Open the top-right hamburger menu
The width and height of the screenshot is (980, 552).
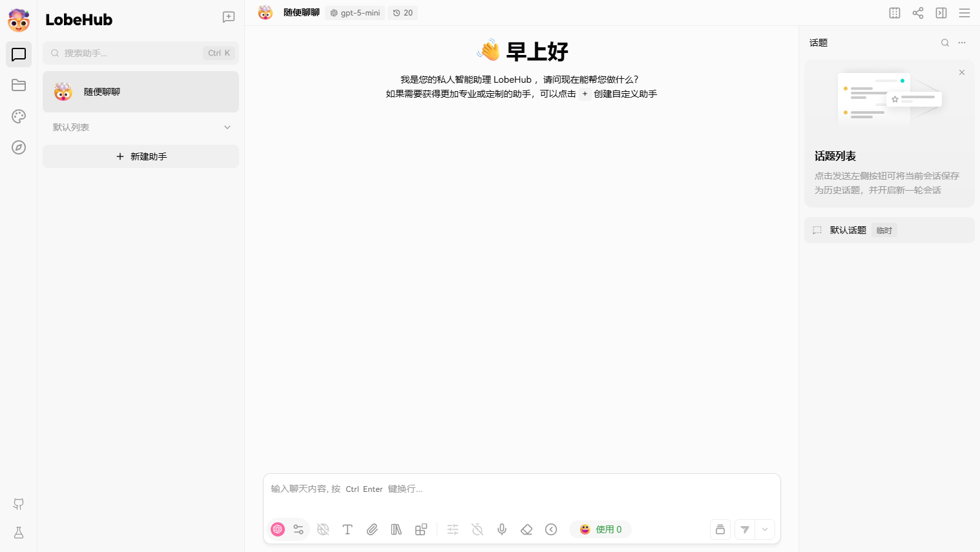pos(964,13)
